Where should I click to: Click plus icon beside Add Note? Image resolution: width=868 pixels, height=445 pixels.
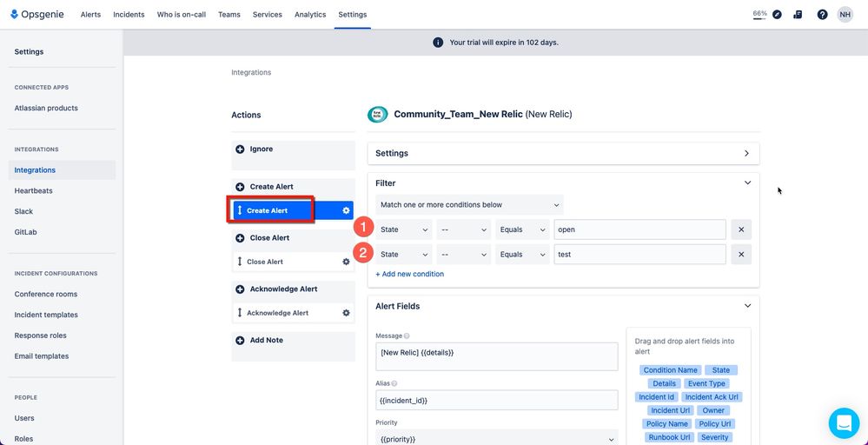pyautogui.click(x=240, y=341)
